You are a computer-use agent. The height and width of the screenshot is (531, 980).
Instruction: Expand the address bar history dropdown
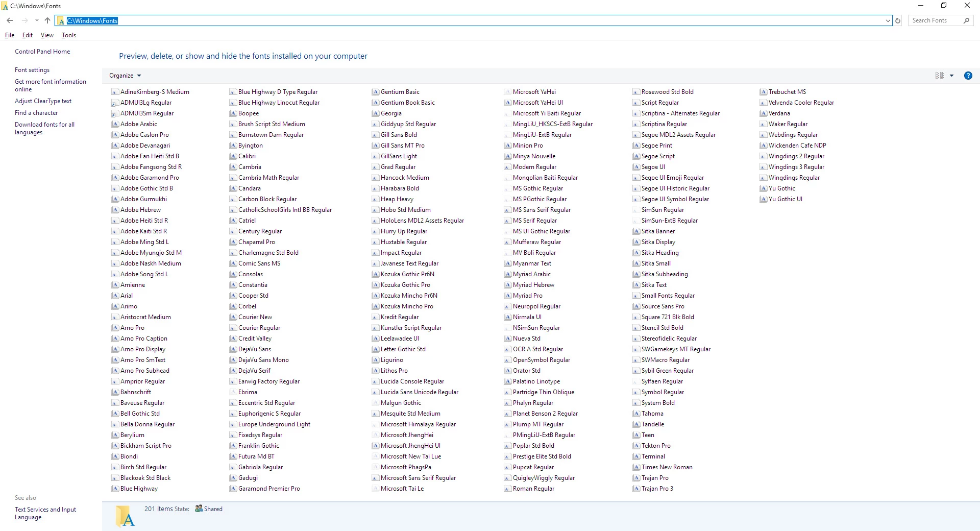888,21
